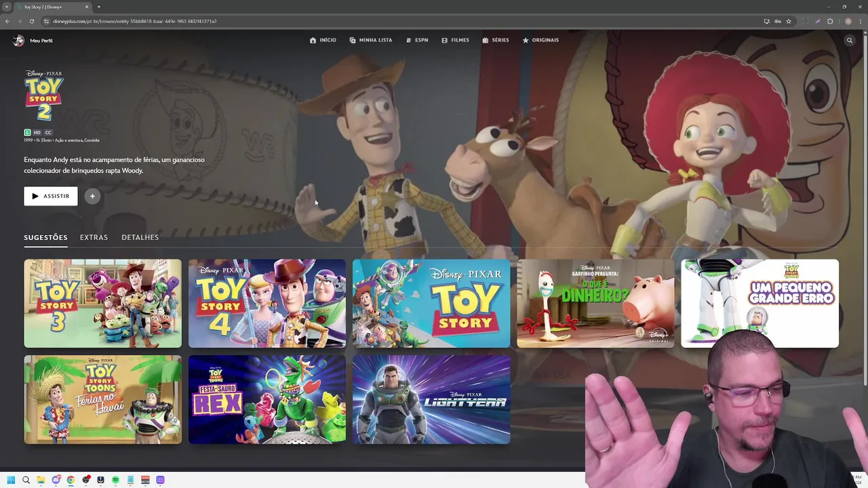Image resolution: width=868 pixels, height=488 pixels.
Task: Open Originais in the navigation
Action: [540, 40]
